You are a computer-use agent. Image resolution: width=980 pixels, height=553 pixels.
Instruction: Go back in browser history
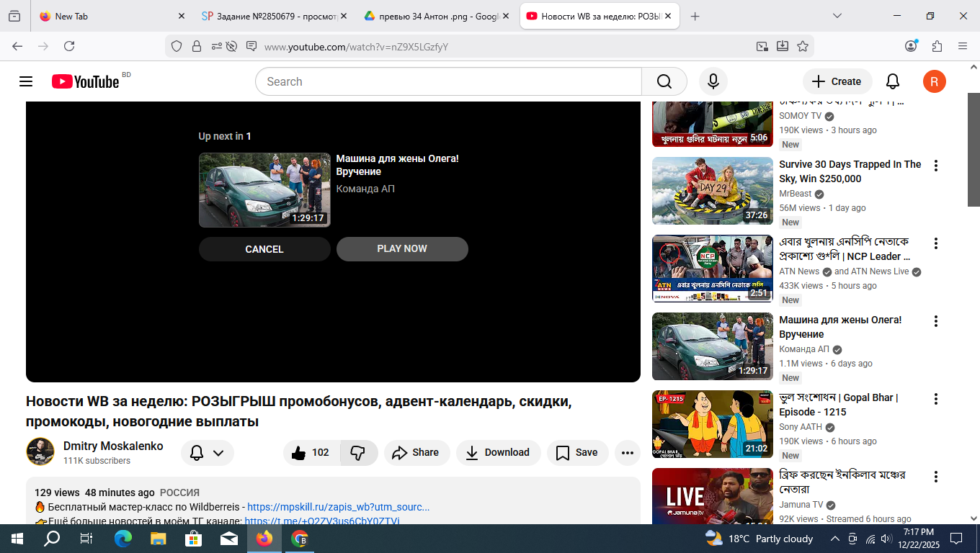point(17,46)
